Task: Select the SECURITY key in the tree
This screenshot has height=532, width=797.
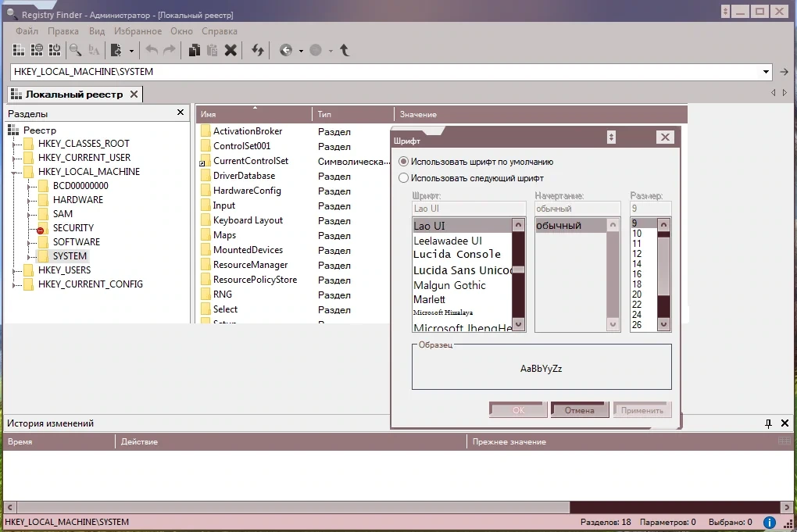Action: 73,227
